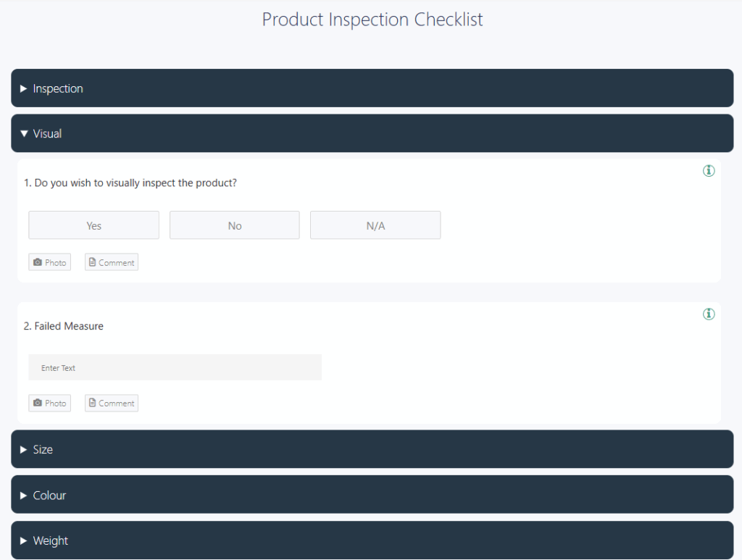Add a comment on the Failed Measure question
The image size is (742, 560).
[111, 403]
